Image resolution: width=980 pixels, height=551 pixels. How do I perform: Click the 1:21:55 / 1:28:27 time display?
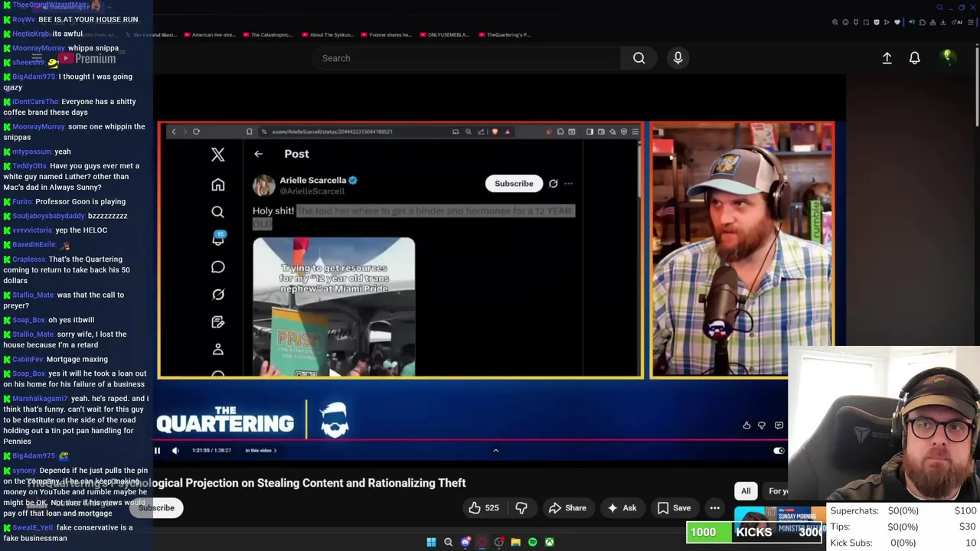coord(211,451)
